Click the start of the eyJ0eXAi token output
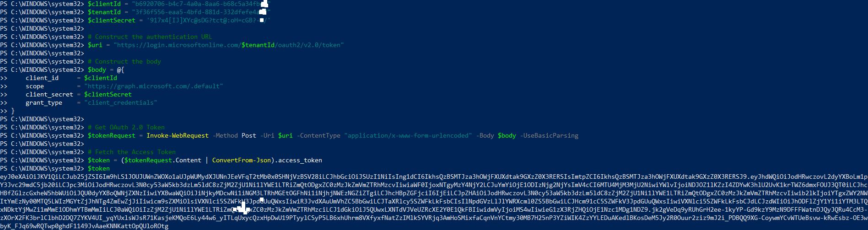 (15, 177)
